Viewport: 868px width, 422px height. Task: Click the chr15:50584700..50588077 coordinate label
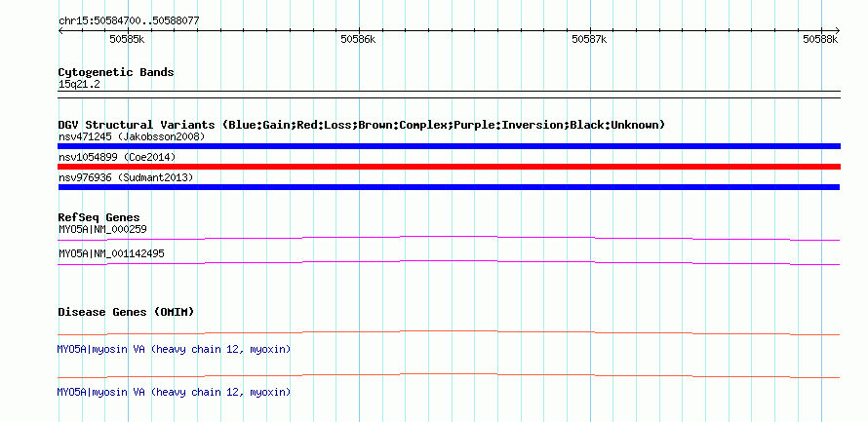click(129, 21)
